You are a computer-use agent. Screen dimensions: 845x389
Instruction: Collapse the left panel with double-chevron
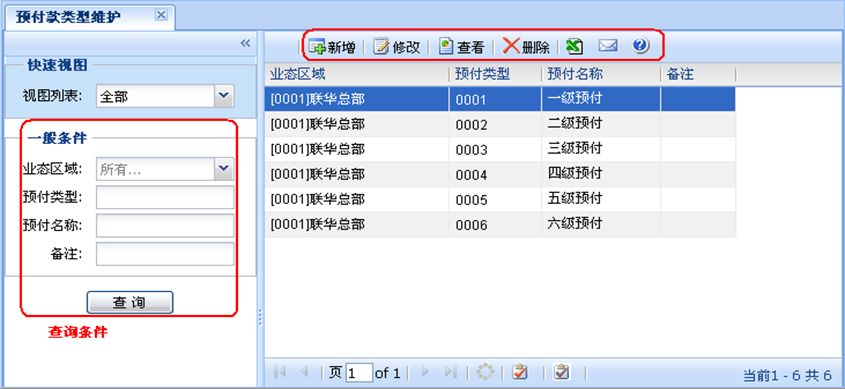(x=245, y=43)
